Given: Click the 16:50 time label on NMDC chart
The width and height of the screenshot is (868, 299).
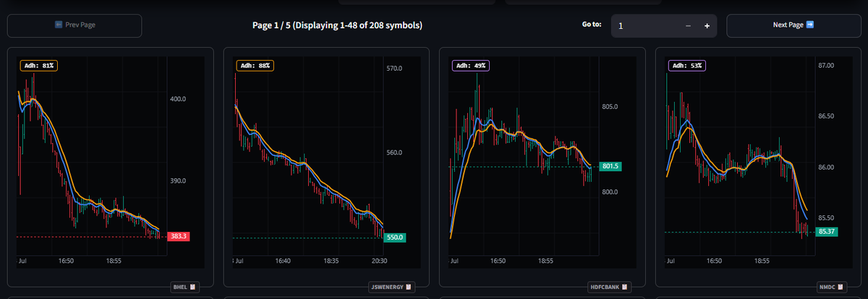Looking at the screenshot, I should pyautogui.click(x=715, y=260).
